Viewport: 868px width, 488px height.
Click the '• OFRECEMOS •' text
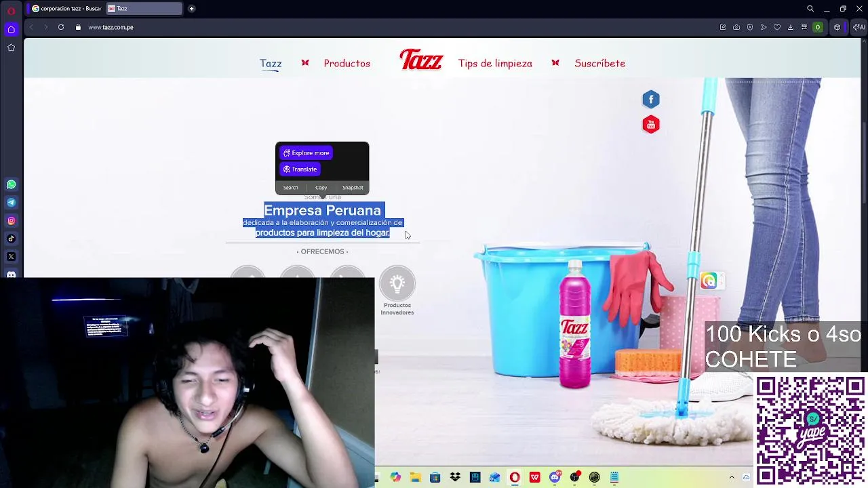(322, 251)
